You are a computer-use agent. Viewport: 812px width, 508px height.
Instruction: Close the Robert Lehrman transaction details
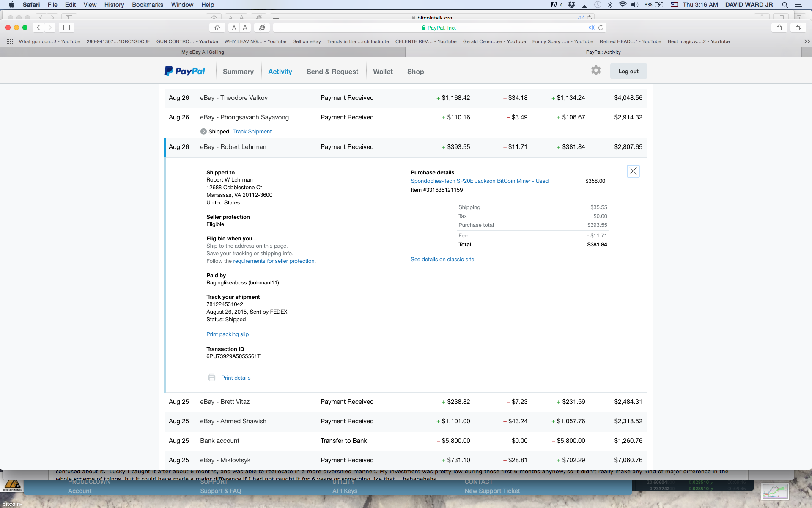(x=633, y=171)
